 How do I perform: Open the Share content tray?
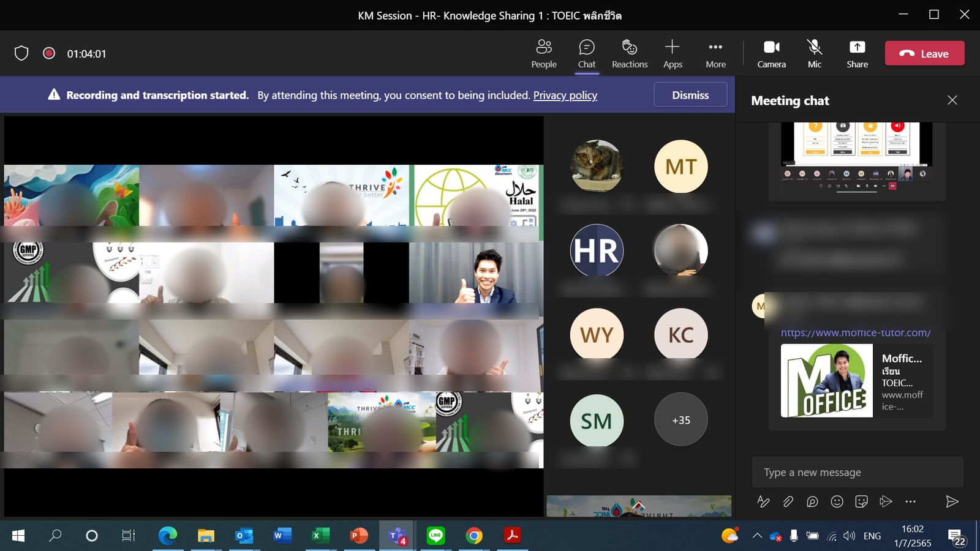(858, 54)
